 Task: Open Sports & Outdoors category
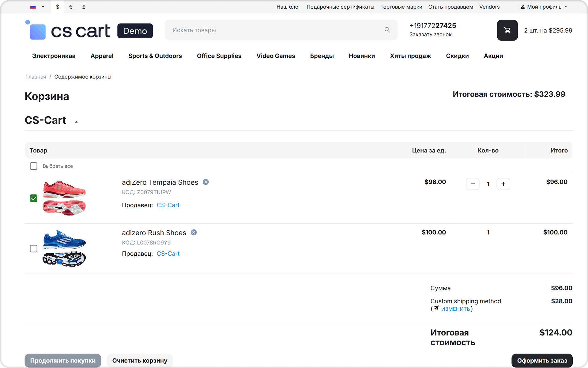click(x=155, y=56)
